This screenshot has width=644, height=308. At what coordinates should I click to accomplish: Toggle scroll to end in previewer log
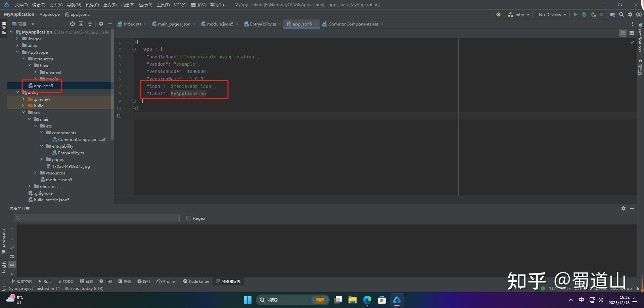click(12, 264)
